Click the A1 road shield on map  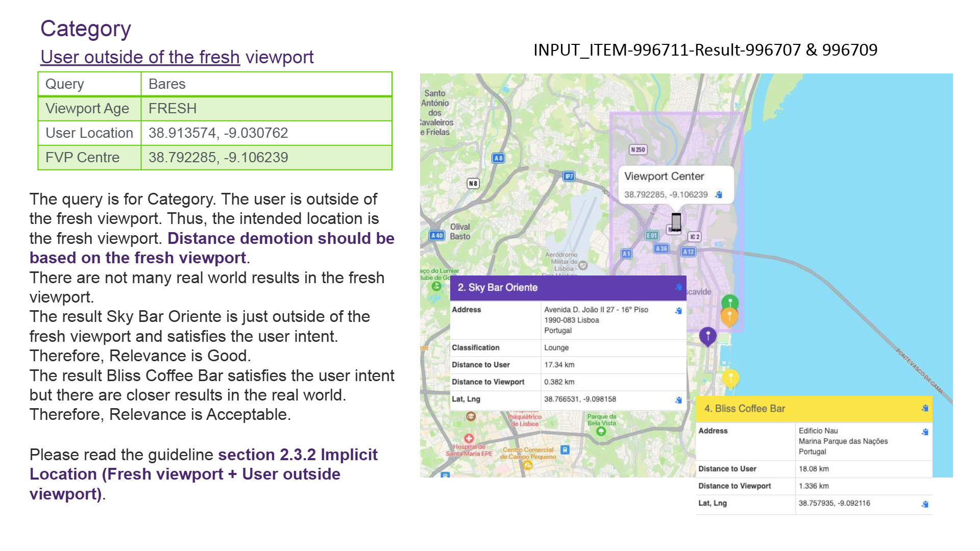(626, 254)
